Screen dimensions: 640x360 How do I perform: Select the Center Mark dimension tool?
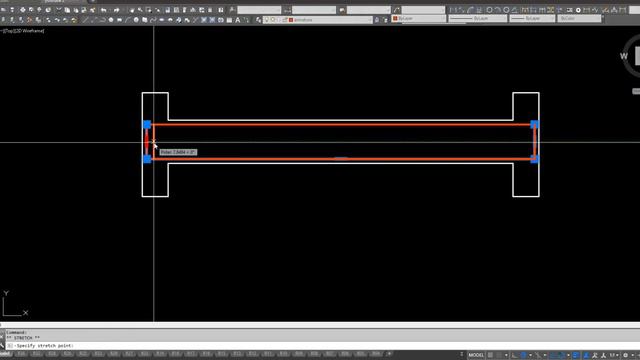578,10
